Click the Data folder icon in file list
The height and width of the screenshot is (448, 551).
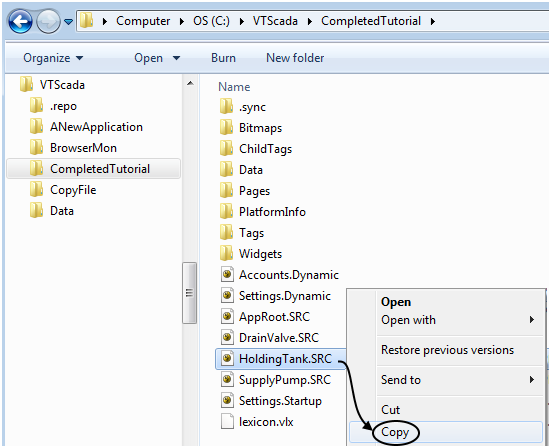227,169
